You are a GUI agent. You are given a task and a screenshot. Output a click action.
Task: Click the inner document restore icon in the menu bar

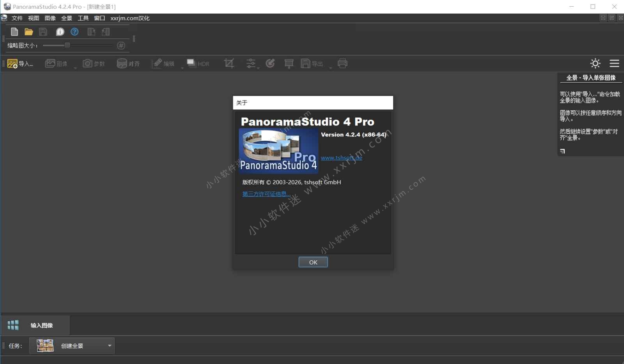(x=612, y=18)
